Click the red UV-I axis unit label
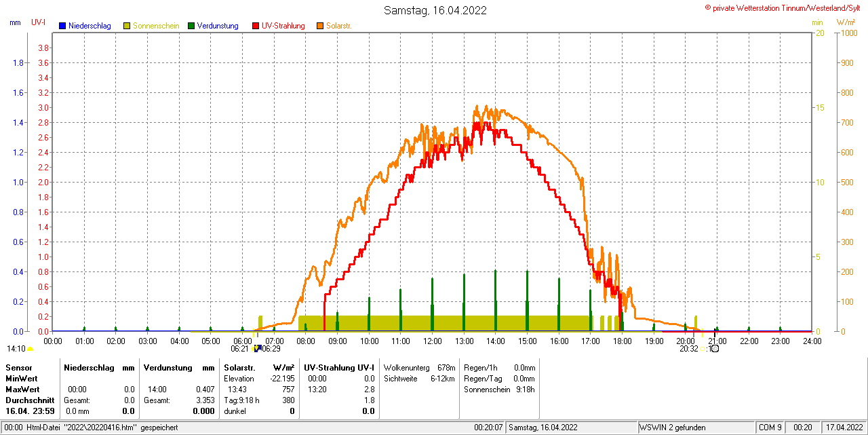This screenshot has width=868, height=435. [x=39, y=22]
